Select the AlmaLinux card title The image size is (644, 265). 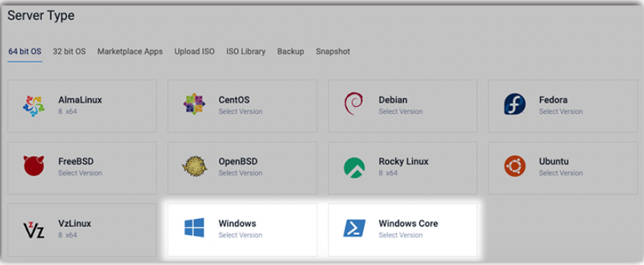80,100
